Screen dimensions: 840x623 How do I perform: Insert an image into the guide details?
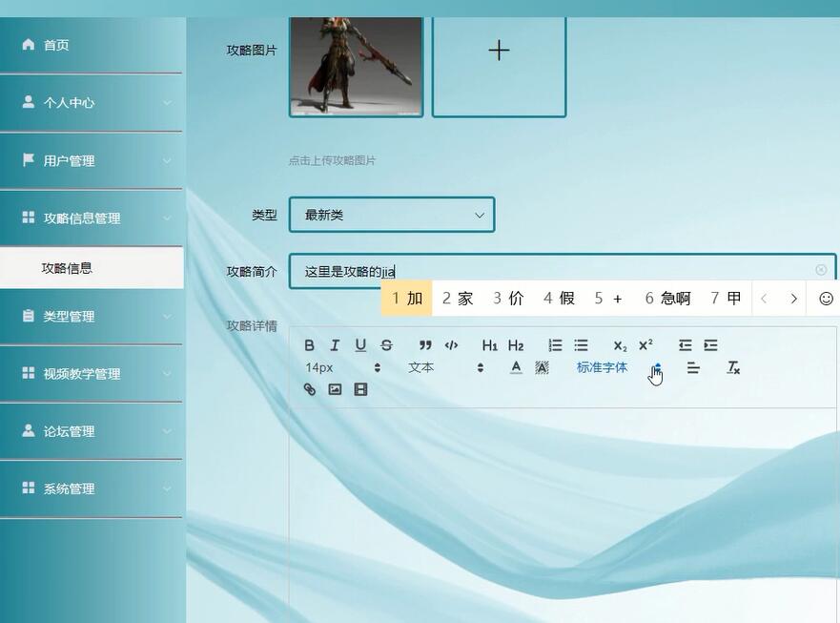click(334, 388)
